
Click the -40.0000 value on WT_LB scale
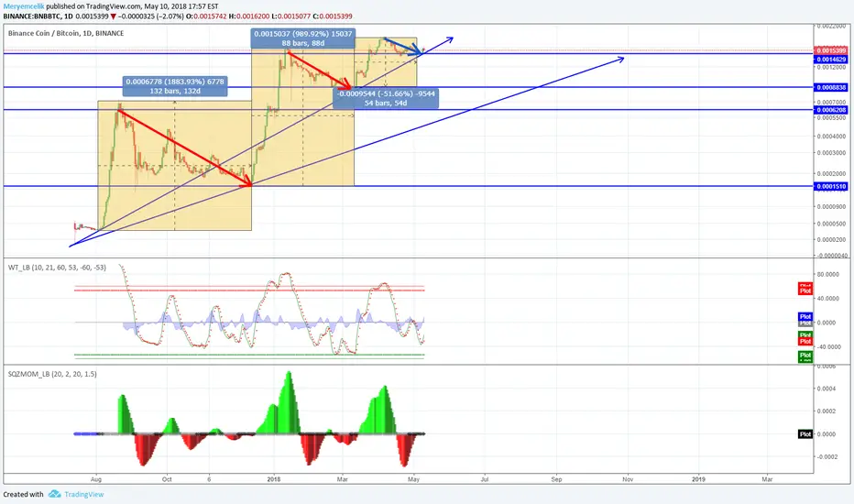pyautogui.click(x=827, y=346)
